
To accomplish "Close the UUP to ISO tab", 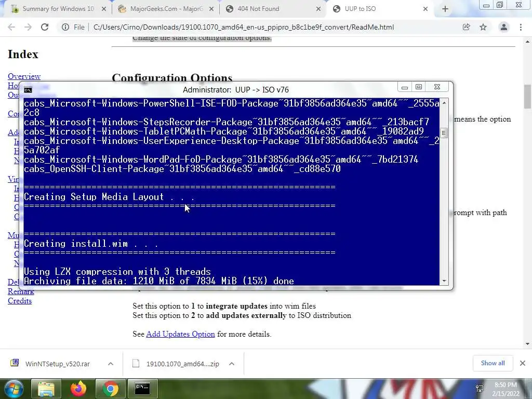I will pos(425,9).
